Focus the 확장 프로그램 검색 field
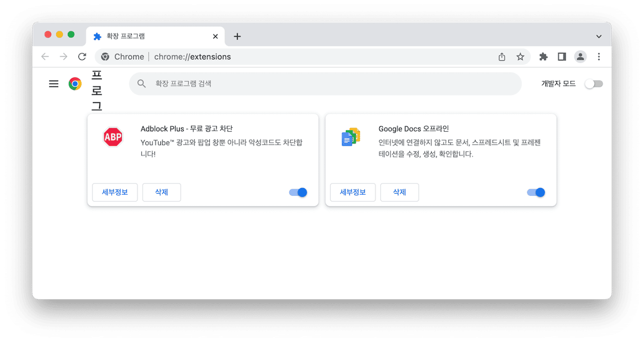644x342 pixels. pyautogui.click(x=325, y=84)
